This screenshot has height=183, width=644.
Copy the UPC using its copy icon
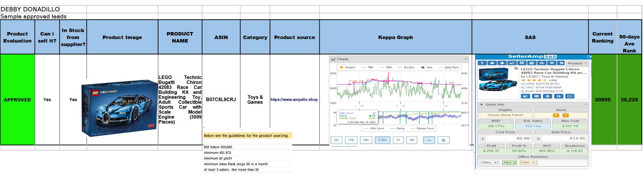(523, 87)
